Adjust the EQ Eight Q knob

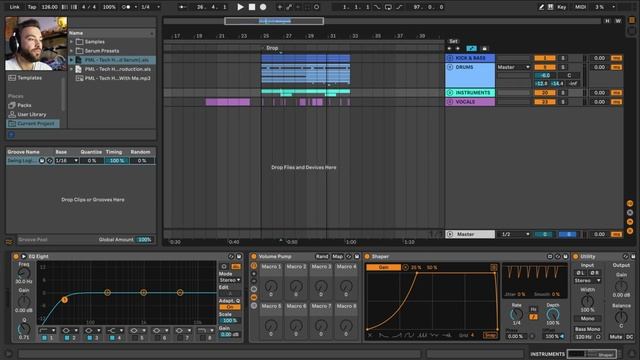[24, 328]
